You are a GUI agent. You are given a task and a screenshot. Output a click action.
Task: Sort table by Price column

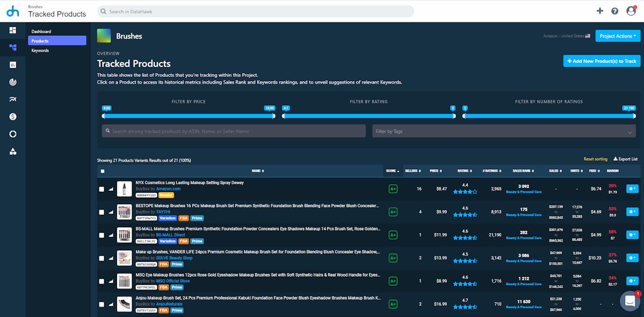435,171
